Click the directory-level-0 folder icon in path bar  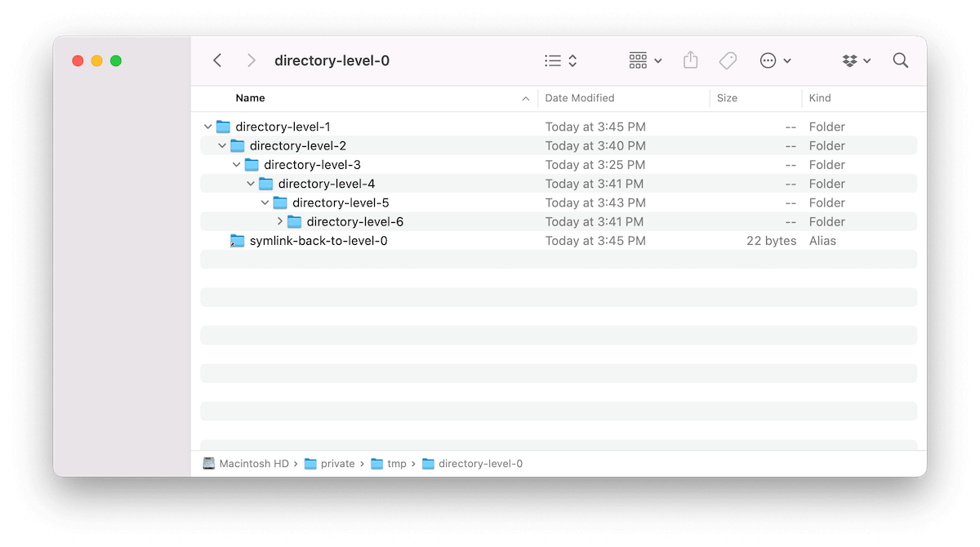click(x=428, y=464)
